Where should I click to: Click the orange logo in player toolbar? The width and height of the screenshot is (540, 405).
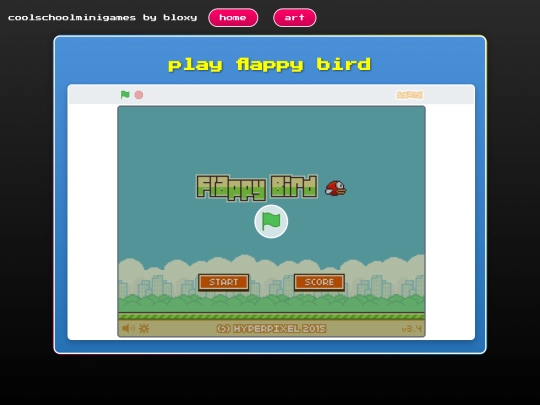click(410, 95)
